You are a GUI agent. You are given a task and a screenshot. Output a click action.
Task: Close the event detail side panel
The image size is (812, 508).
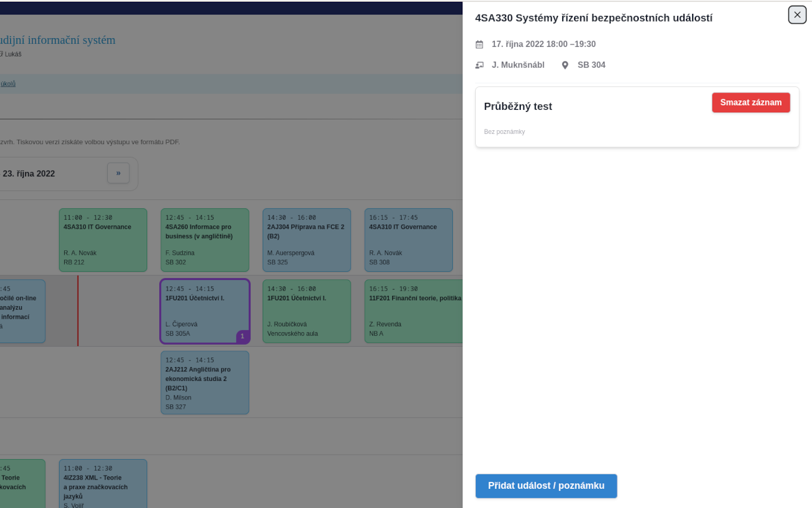pyautogui.click(x=797, y=15)
